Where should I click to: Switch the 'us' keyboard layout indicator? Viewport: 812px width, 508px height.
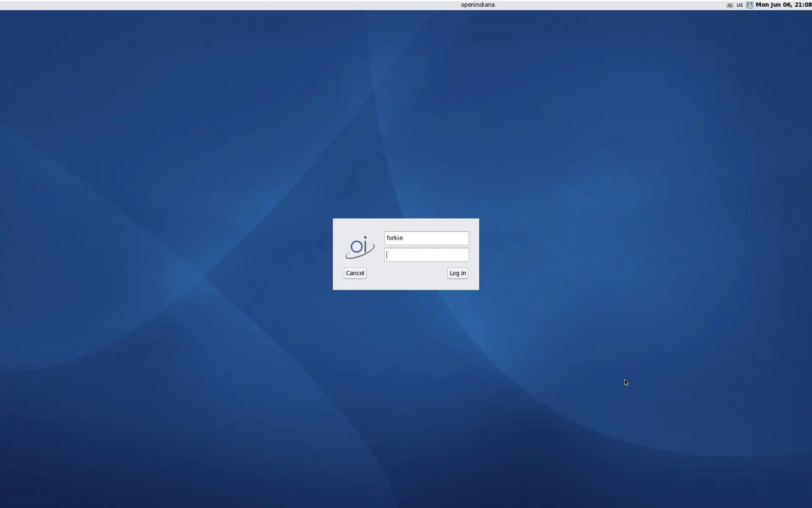click(739, 5)
